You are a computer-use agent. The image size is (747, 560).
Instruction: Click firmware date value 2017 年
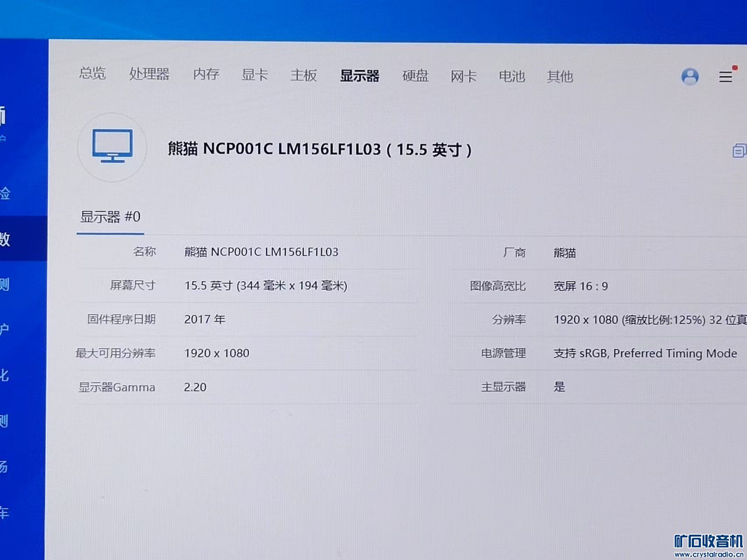[204, 319]
